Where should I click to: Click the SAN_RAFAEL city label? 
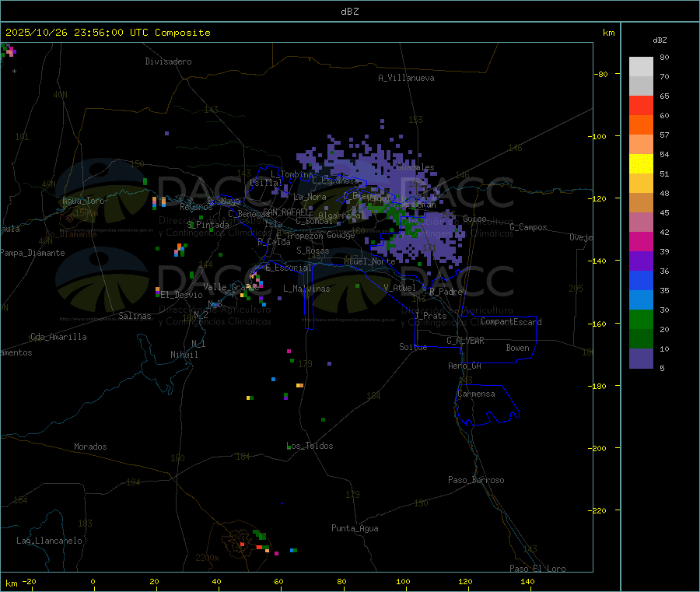[x=286, y=212]
